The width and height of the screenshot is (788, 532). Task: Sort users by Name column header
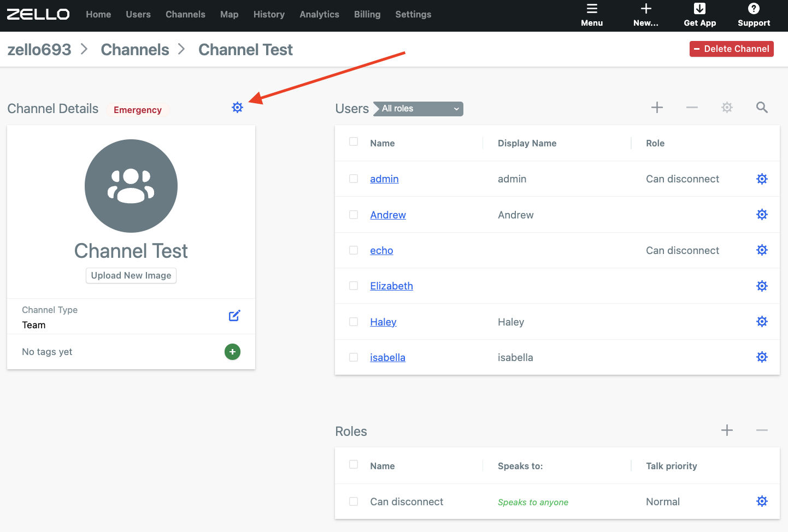pos(382,143)
